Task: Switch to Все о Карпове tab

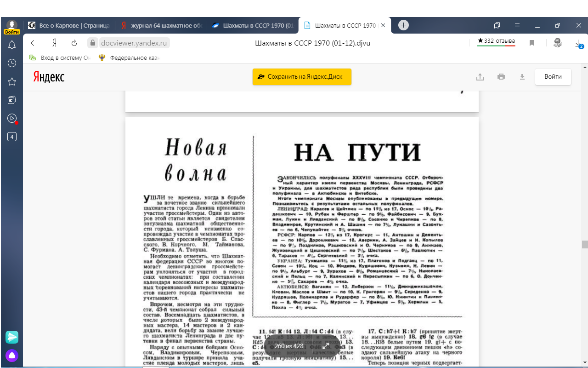Action: [69, 25]
